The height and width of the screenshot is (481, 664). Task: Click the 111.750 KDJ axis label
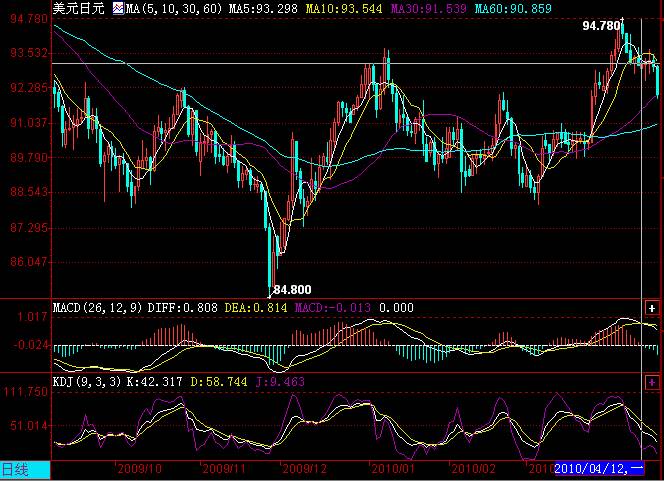click(x=26, y=392)
